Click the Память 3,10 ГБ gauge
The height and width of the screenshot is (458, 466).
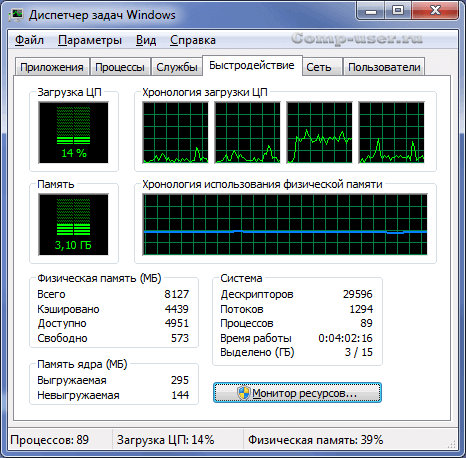[73, 225]
